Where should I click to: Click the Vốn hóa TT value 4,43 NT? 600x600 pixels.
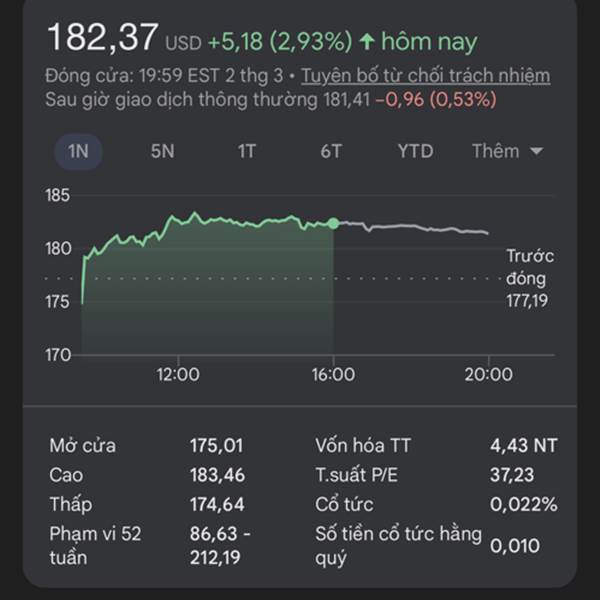(523, 445)
